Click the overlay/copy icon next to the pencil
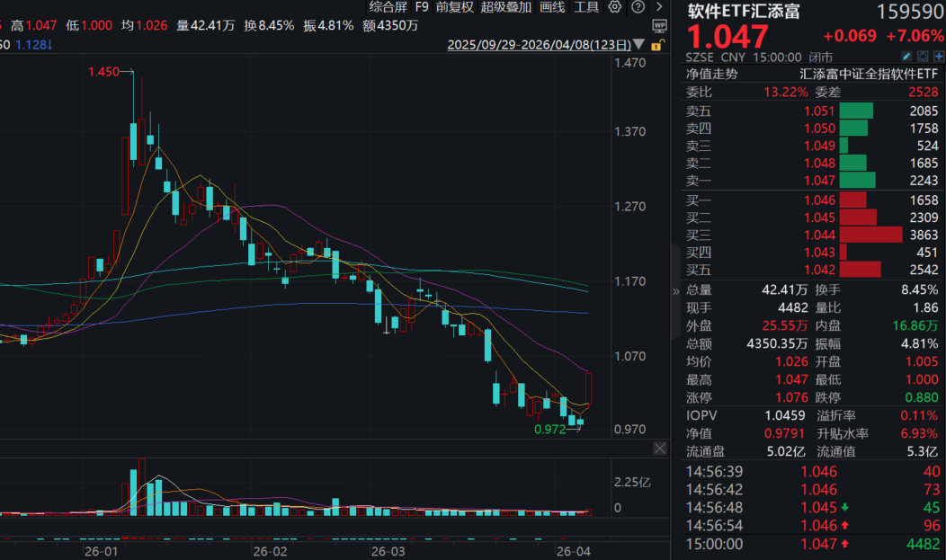 pos(923,56)
